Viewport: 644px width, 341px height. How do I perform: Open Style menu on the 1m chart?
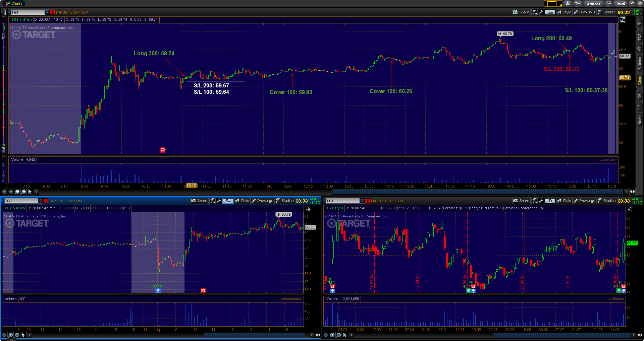click(x=564, y=12)
